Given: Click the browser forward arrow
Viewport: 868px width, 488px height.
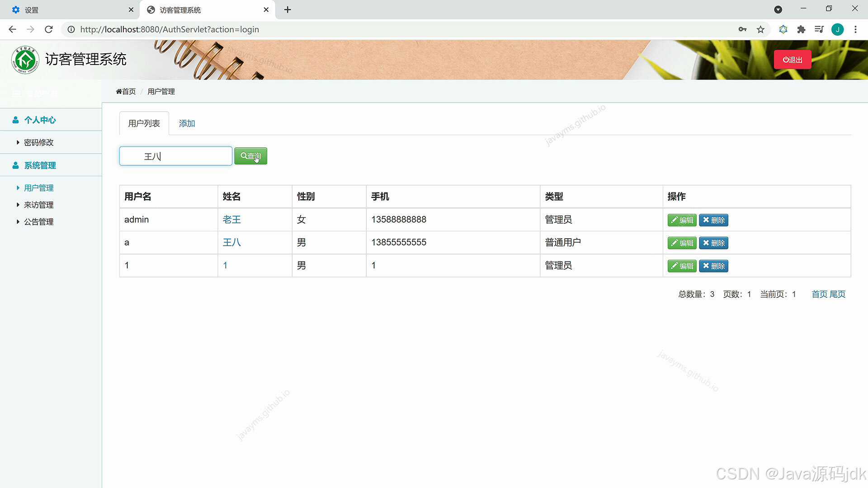Looking at the screenshot, I should point(30,29).
